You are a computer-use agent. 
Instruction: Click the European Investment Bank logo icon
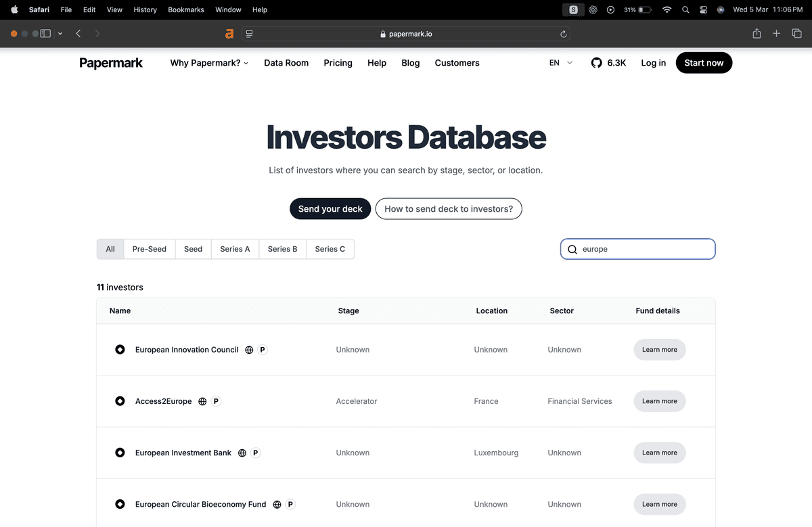click(x=120, y=453)
